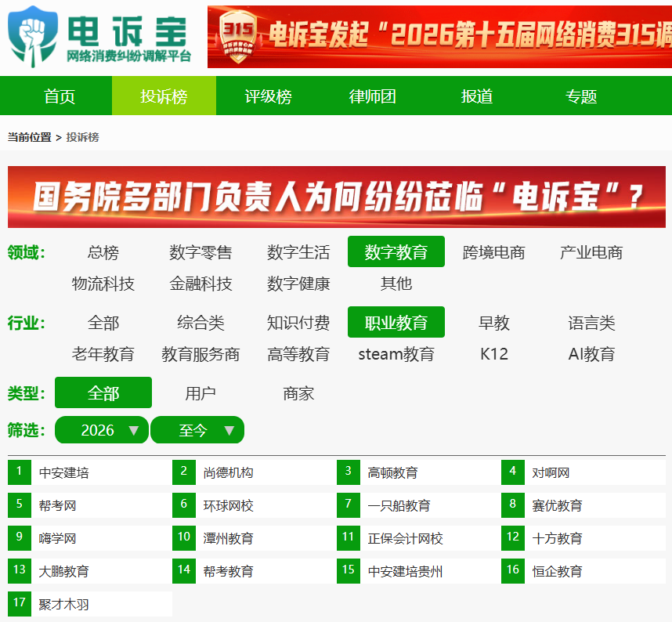This screenshot has height=622, width=672.
Task: Select 跨境电商 domain filter
Action: [493, 252]
